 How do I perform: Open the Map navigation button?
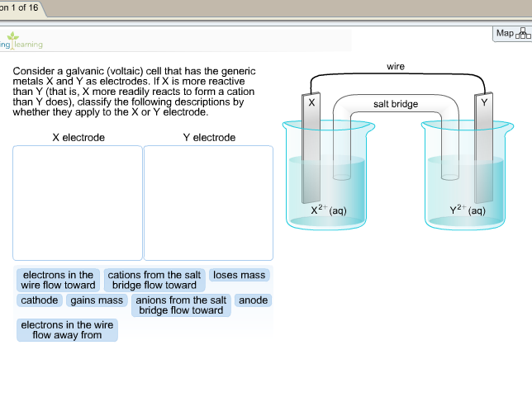click(x=512, y=34)
